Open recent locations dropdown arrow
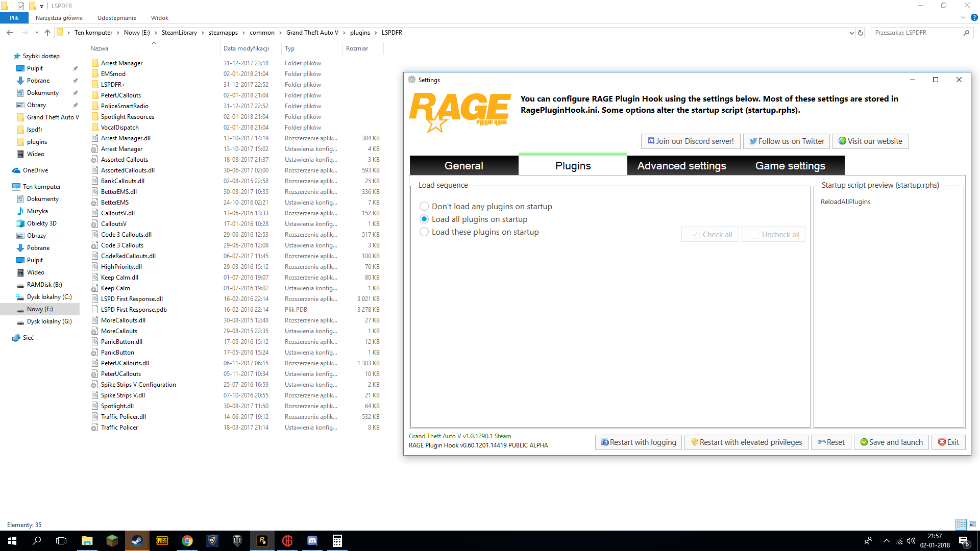 pyautogui.click(x=37, y=33)
